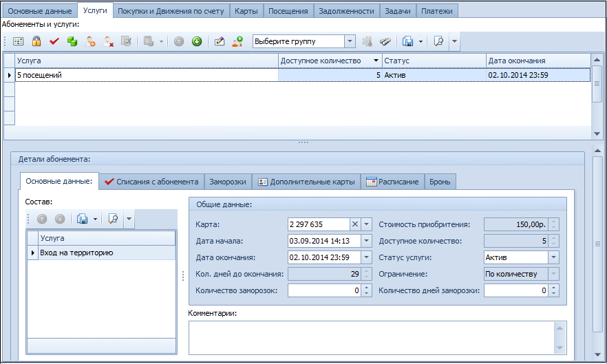Click the green down arrow in services toolbar
This screenshot has height=364, width=607.
(197, 41)
